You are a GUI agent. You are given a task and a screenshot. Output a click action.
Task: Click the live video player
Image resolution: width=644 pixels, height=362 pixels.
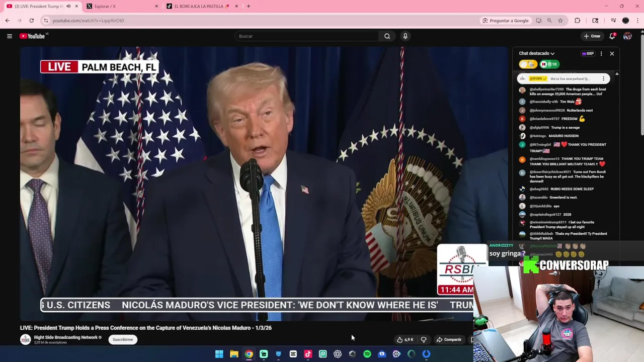click(x=264, y=184)
